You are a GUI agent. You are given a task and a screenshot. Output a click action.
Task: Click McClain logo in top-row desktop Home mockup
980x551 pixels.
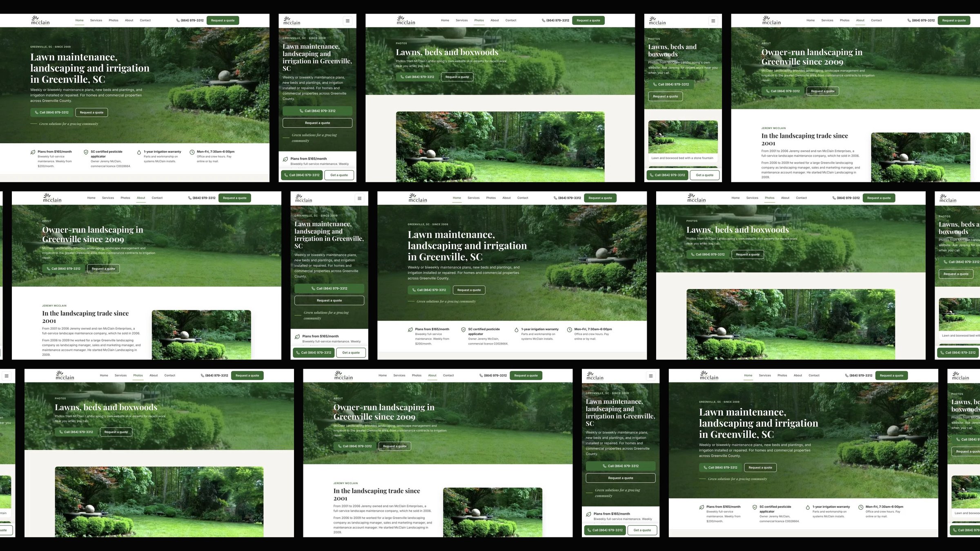(x=40, y=20)
